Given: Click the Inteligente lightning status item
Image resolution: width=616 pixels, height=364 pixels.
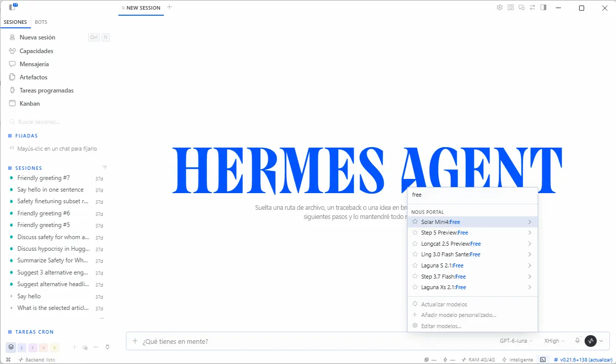Looking at the screenshot, I should (517, 359).
